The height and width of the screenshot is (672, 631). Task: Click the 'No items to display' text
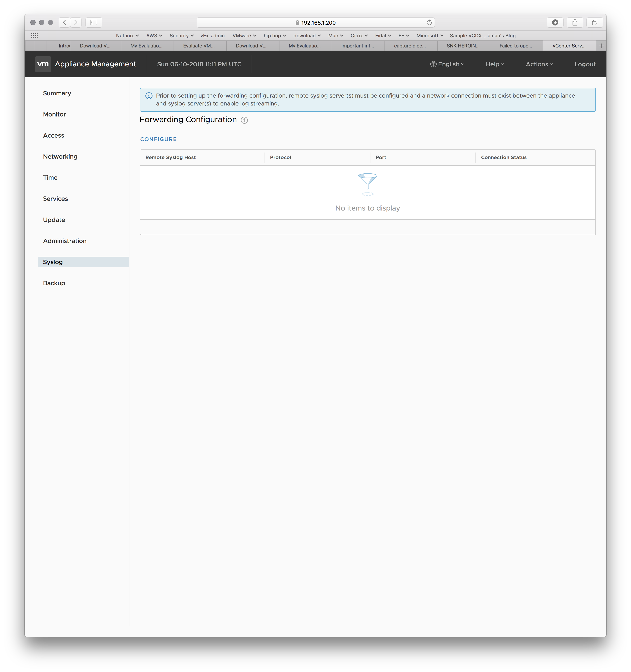coord(367,208)
